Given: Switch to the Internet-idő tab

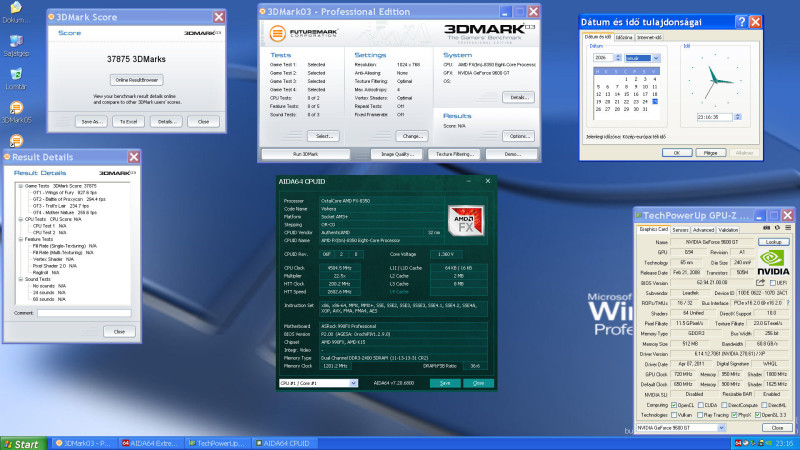Looking at the screenshot, I should click(649, 37).
